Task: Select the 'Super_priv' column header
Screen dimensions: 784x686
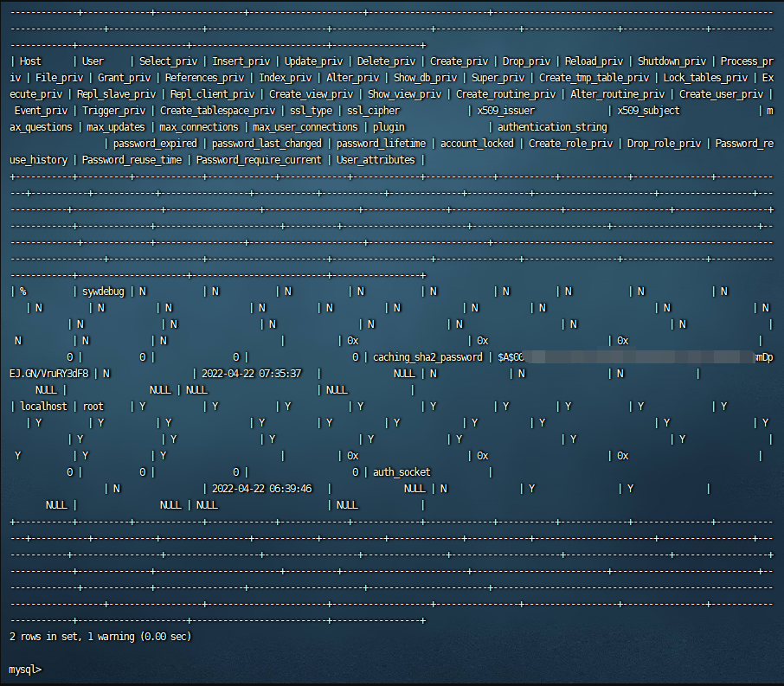Action: (x=498, y=78)
